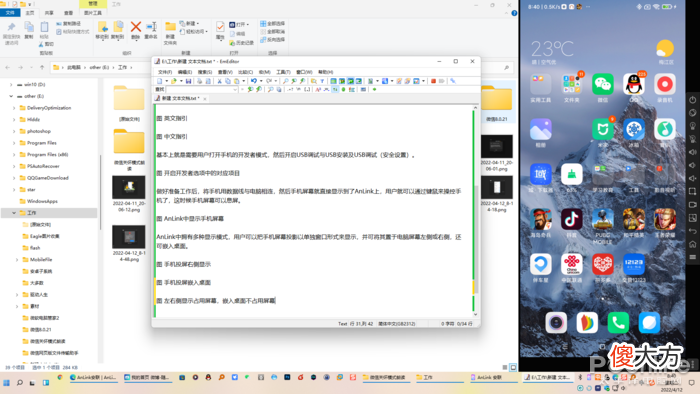This screenshot has width=700, height=394.
Task: Switch to Explorer 图片工具 tab
Action: tap(93, 13)
